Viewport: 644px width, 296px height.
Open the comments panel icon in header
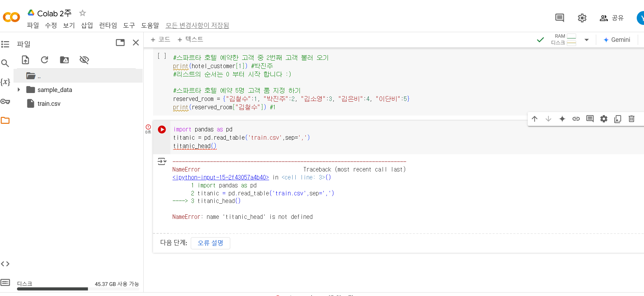coord(560,18)
